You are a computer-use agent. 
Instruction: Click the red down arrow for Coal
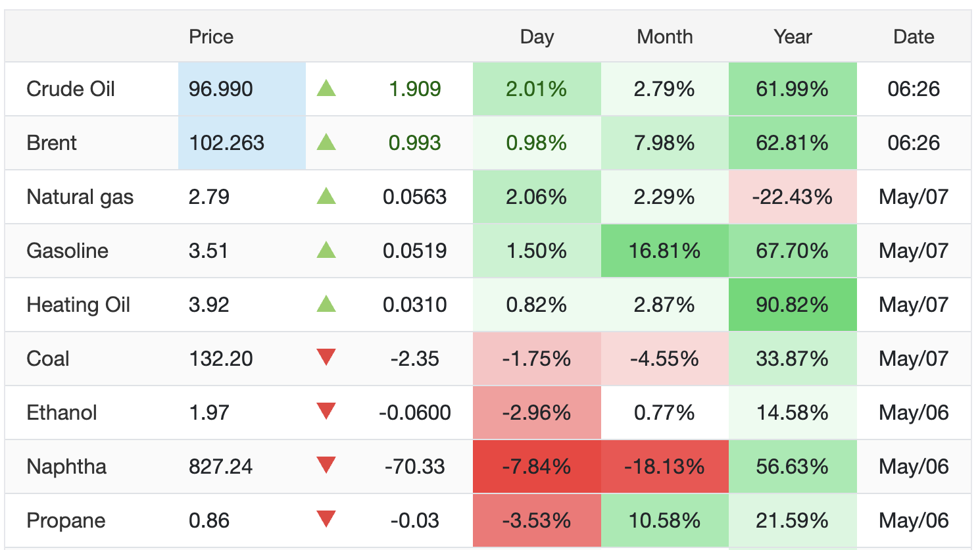click(326, 357)
